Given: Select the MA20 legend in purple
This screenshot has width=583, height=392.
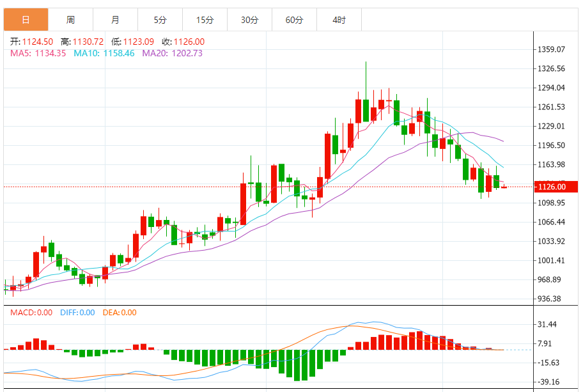Looking at the screenshot, I should 172,53.
